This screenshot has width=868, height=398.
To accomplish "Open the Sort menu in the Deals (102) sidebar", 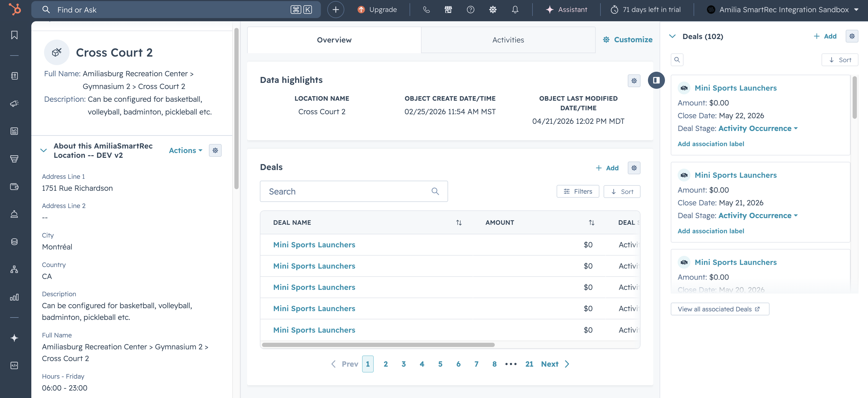I will pos(840,60).
